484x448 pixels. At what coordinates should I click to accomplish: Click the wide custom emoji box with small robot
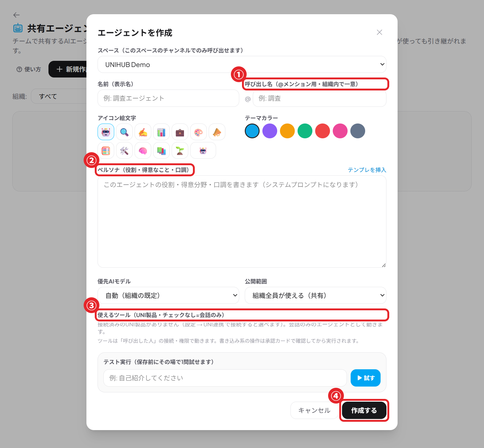pyautogui.click(x=203, y=150)
